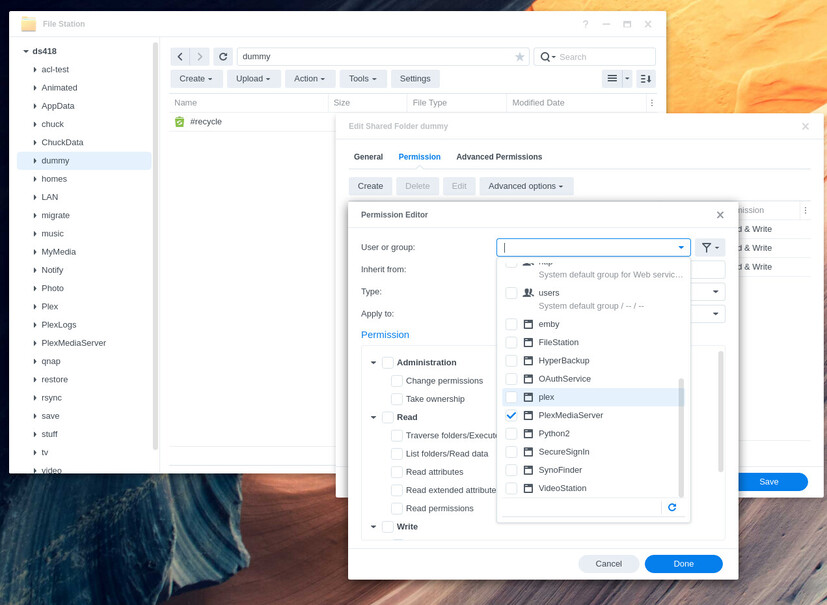
Task: Switch to the Permission tab
Action: click(419, 157)
